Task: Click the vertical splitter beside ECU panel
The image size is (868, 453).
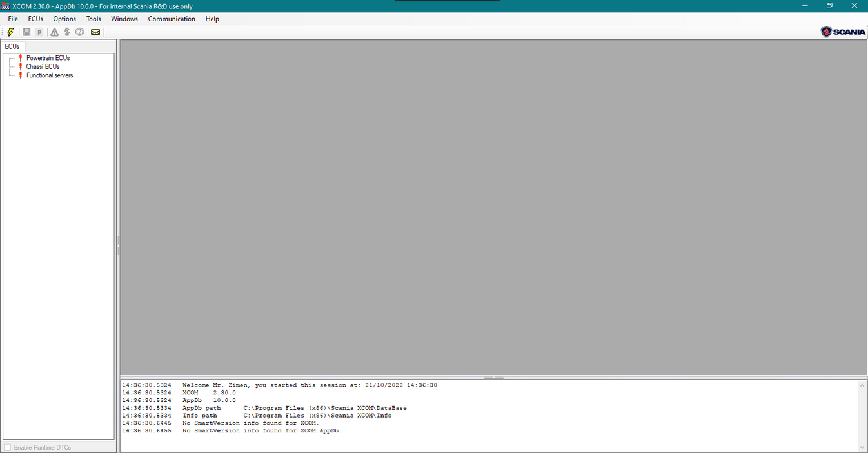Action: (118, 245)
